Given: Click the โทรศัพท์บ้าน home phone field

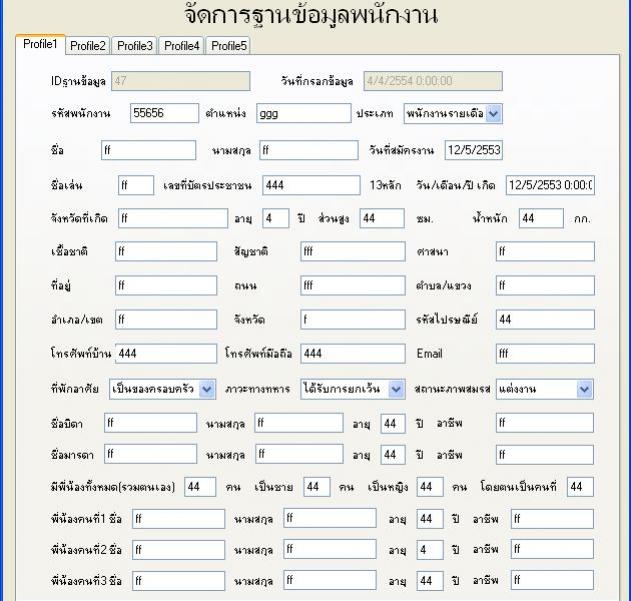Looking at the screenshot, I should (x=166, y=353).
